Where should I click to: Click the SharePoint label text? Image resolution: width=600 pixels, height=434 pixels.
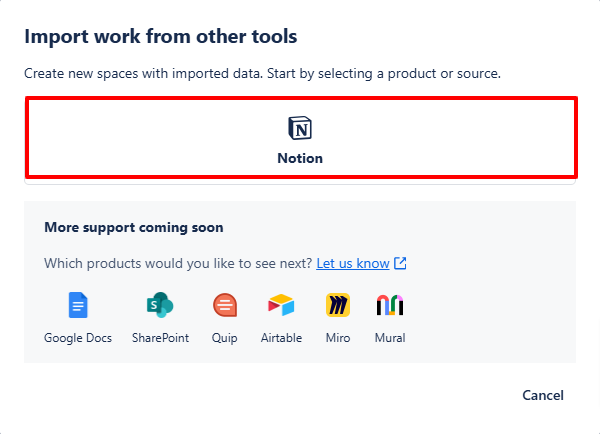coord(160,338)
